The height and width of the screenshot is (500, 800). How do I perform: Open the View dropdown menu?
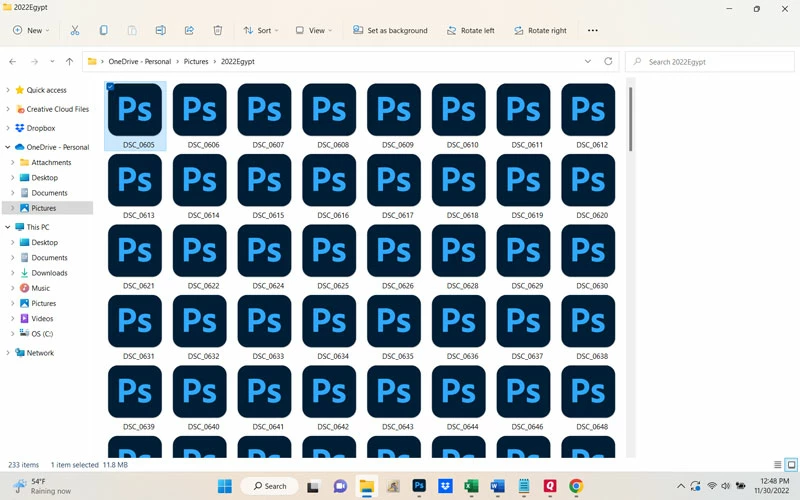[314, 31]
